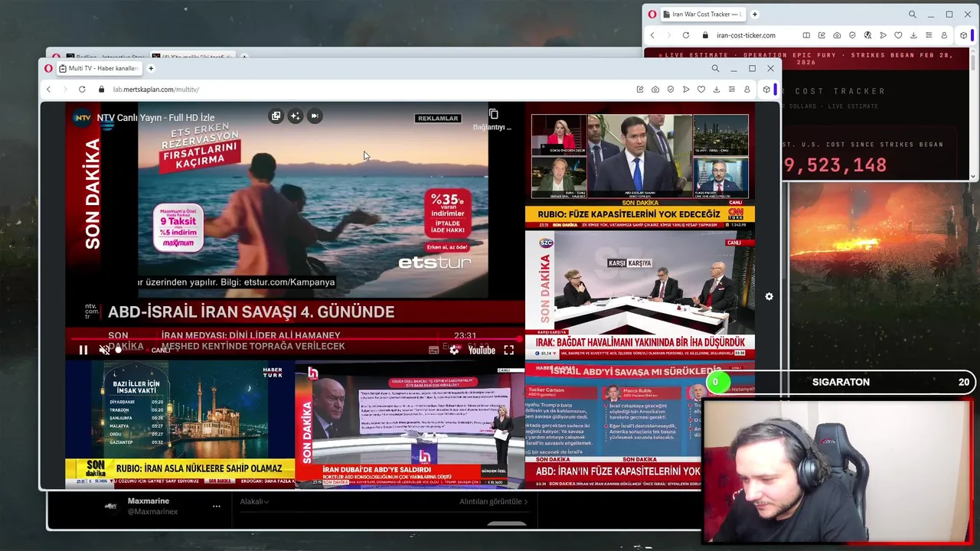
Task: Open YouTube player settings gear
Action: tap(454, 350)
